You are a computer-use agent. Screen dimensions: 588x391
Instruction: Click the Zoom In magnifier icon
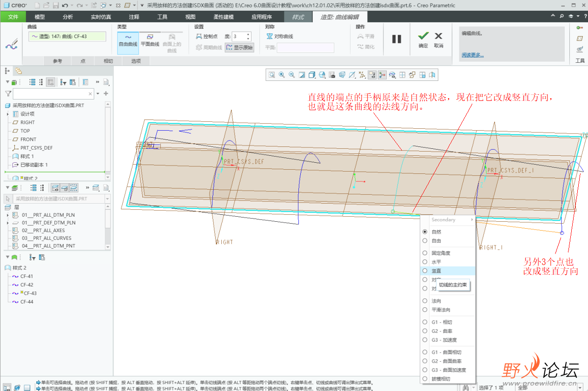pos(282,75)
